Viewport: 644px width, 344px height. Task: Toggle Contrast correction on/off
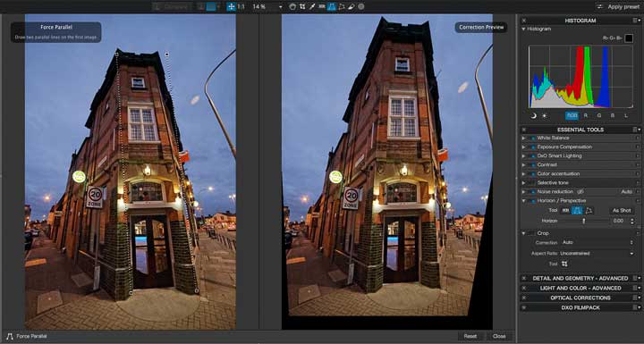[x=533, y=165]
